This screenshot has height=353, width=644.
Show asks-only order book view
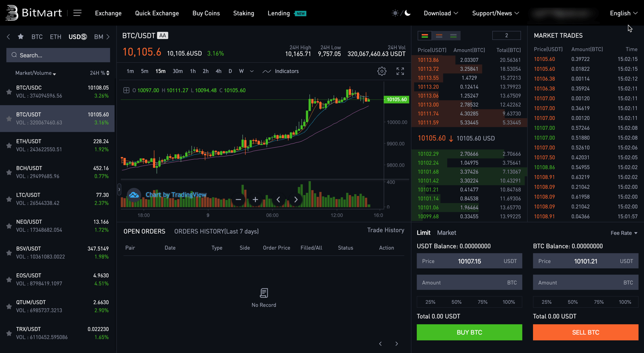pos(439,36)
